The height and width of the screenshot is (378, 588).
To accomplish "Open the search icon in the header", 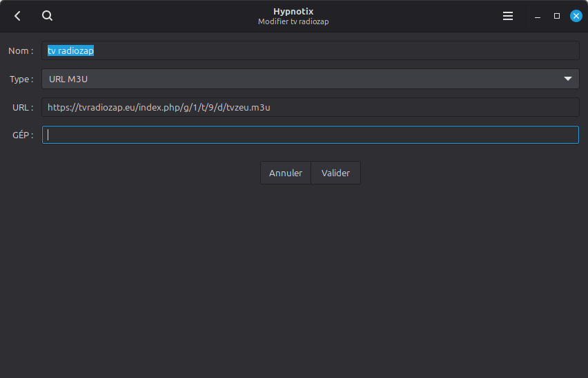I will pyautogui.click(x=47, y=16).
